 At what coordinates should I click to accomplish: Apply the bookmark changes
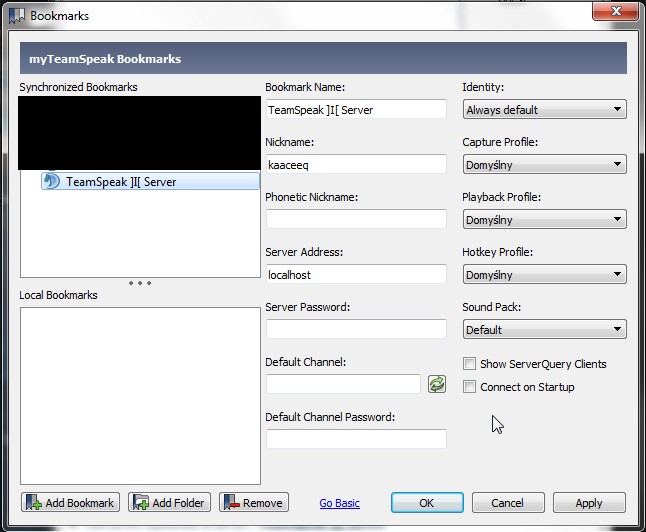point(589,503)
